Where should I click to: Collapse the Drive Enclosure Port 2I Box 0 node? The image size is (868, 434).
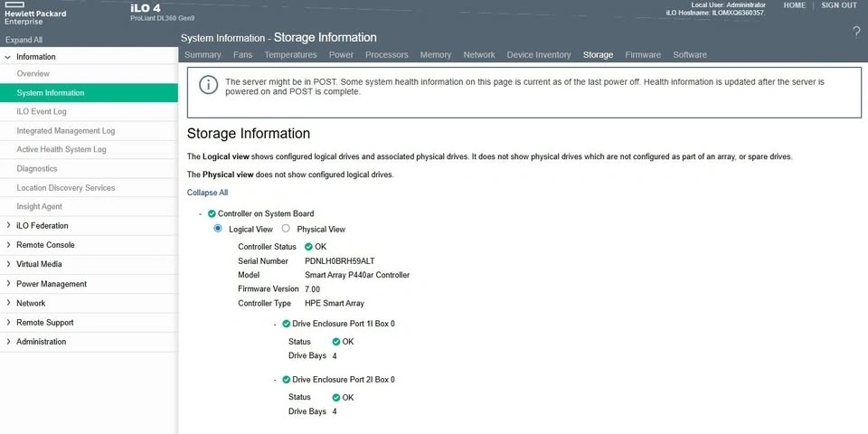(x=275, y=380)
